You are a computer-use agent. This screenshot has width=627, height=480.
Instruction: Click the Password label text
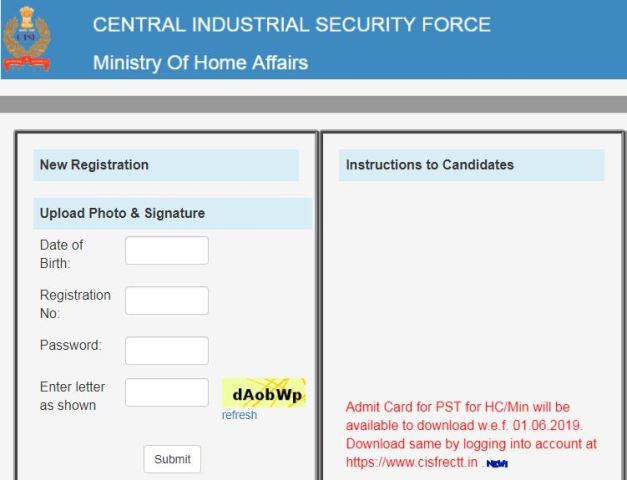click(x=70, y=346)
